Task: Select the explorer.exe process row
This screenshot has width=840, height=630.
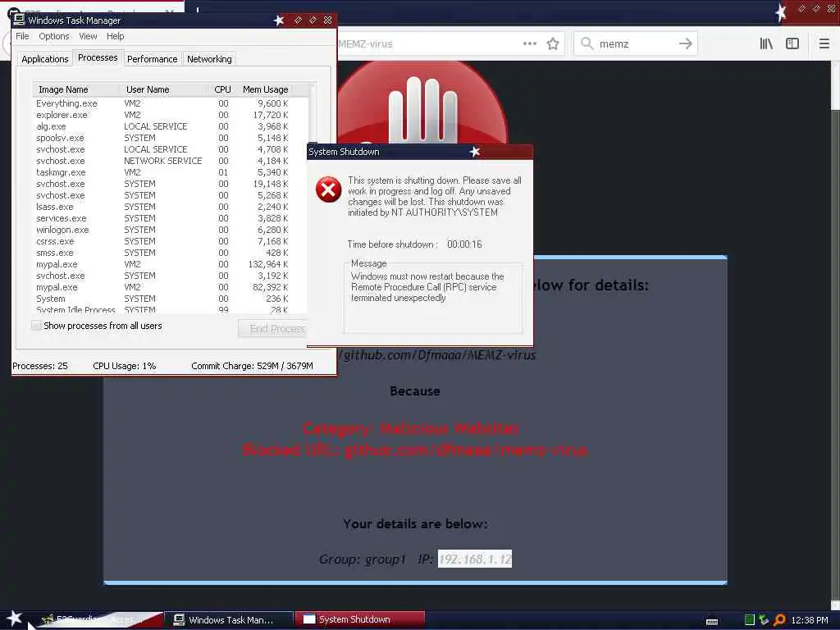Action: tap(170, 115)
